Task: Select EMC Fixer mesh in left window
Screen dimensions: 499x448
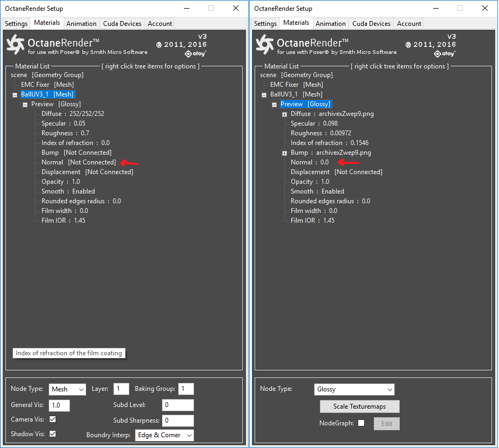Action: 47,85
